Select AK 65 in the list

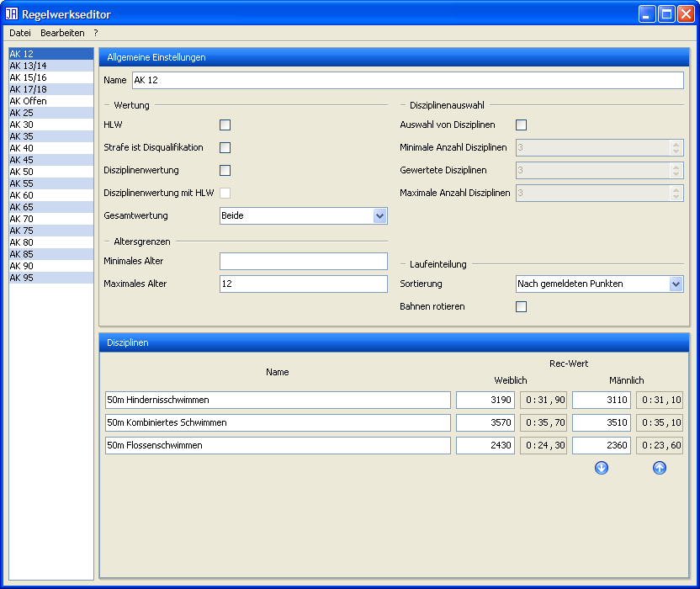pyautogui.click(x=51, y=207)
